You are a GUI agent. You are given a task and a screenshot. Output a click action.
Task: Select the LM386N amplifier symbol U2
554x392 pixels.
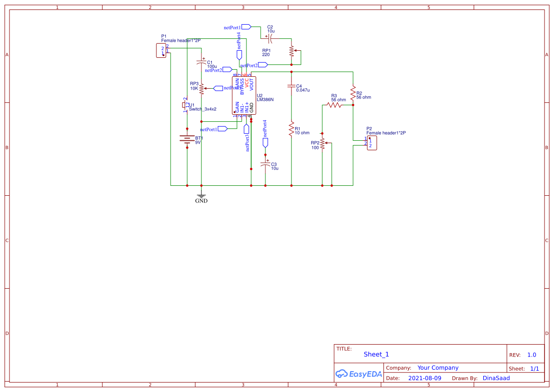coord(244,95)
